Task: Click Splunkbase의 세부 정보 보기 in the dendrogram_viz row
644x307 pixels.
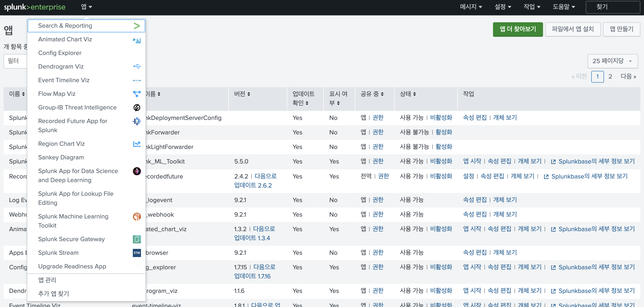Action: pos(596,291)
